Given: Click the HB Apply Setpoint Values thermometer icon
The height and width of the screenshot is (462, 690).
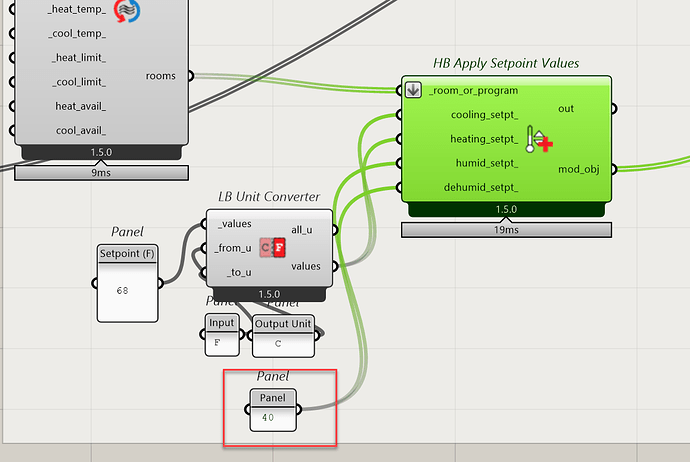Looking at the screenshot, I should click(538, 139).
